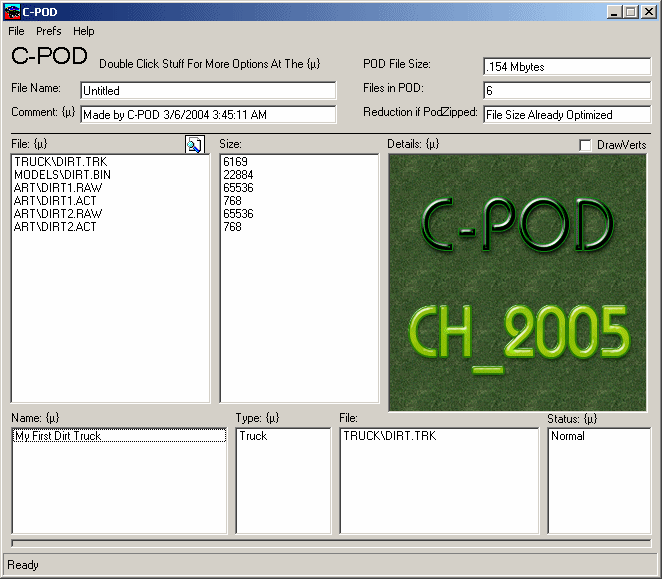662x579 pixels.
Task: Select ART\DIRT1.ACT file entry
Action: (55, 201)
